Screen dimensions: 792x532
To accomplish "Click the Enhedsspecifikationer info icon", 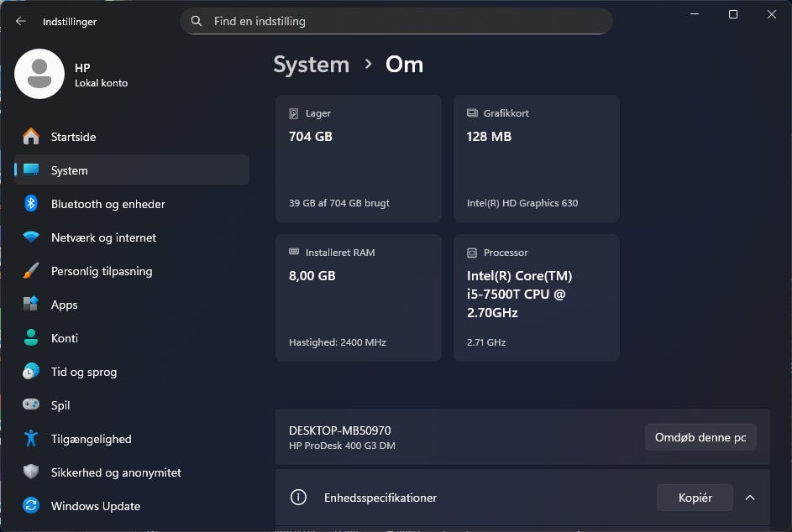I will click(298, 498).
